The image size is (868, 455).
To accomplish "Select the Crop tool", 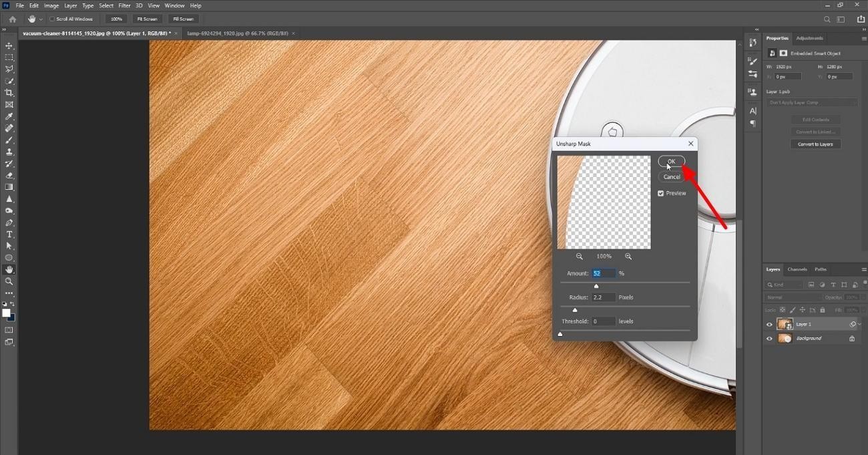I will pyautogui.click(x=9, y=93).
